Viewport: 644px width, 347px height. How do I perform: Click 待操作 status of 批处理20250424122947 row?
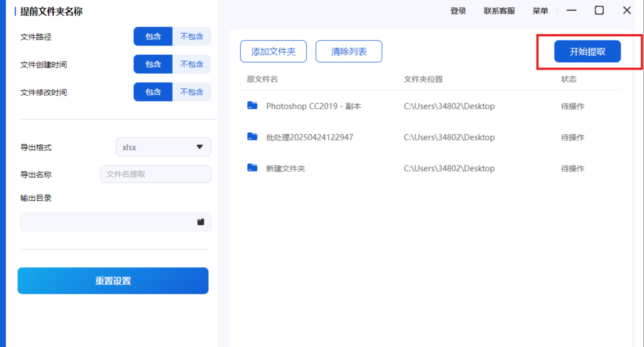click(x=572, y=137)
